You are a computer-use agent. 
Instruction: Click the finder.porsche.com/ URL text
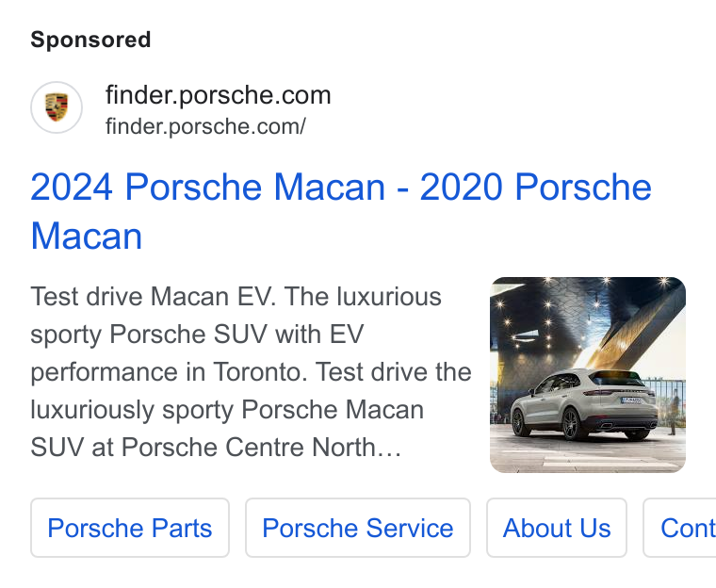point(205,126)
